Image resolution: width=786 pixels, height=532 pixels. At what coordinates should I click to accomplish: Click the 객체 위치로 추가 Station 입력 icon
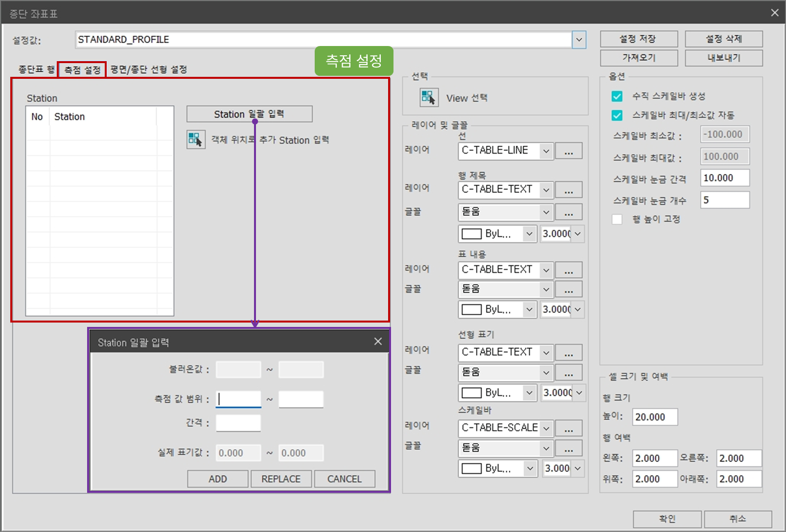tap(196, 139)
